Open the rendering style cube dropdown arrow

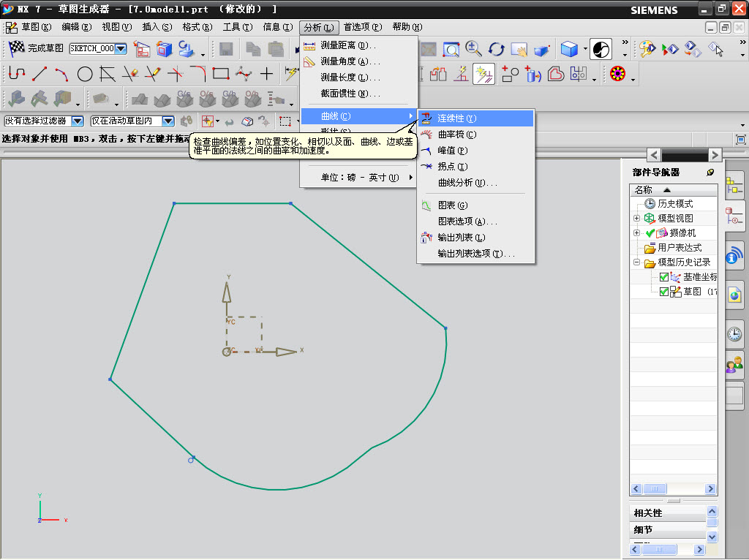point(584,49)
